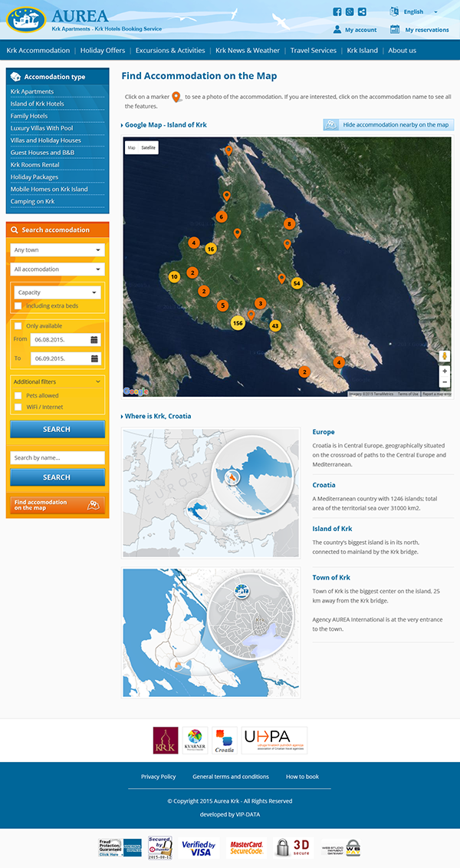Click the map cluster marker 54

point(297,283)
